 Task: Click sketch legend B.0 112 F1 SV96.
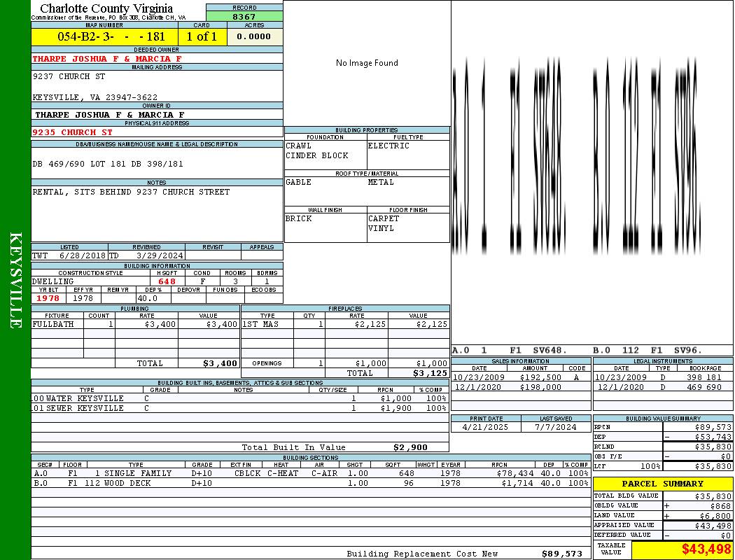point(647,351)
